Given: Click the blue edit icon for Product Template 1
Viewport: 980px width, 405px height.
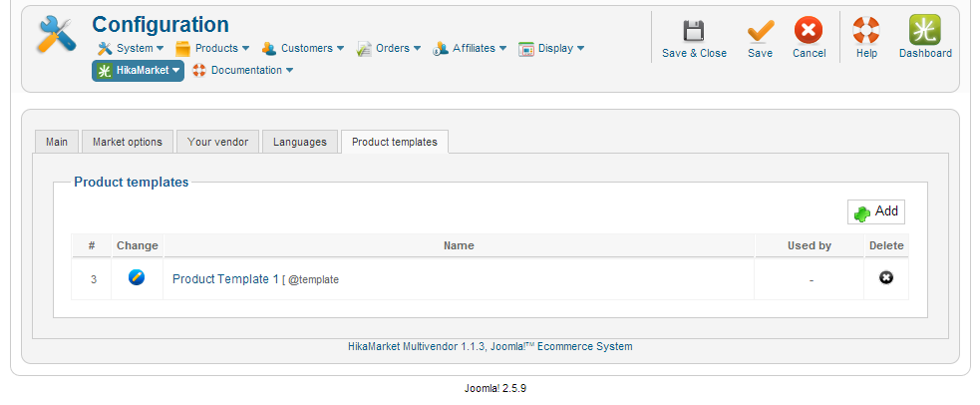Looking at the screenshot, I should coord(137,278).
